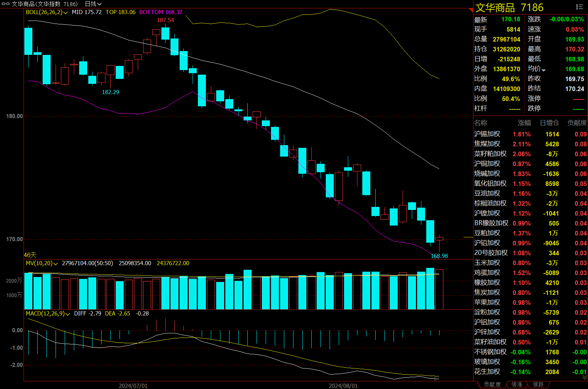588x389 pixels.
Task: Sort by the 贡献度 column header
Action: point(577,123)
